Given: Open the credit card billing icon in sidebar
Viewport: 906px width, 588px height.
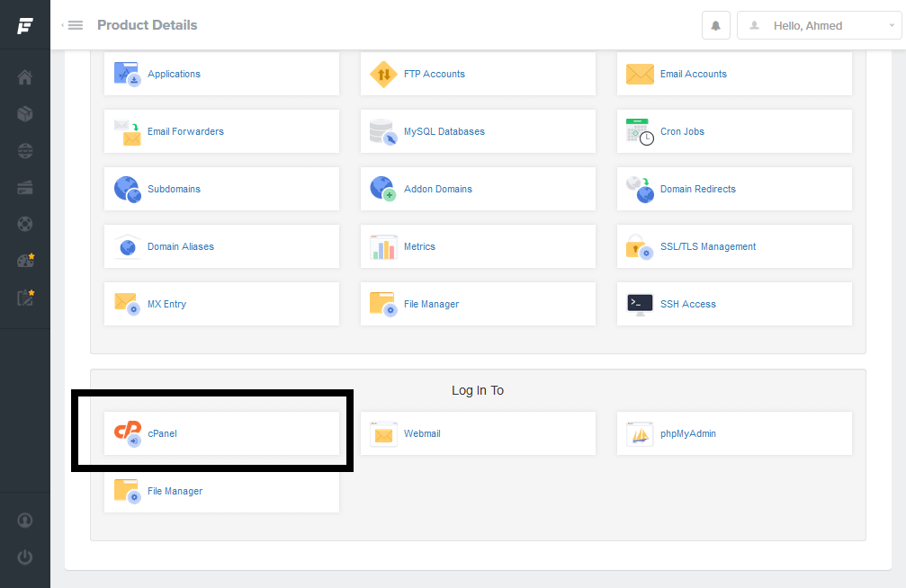Looking at the screenshot, I should [25, 188].
